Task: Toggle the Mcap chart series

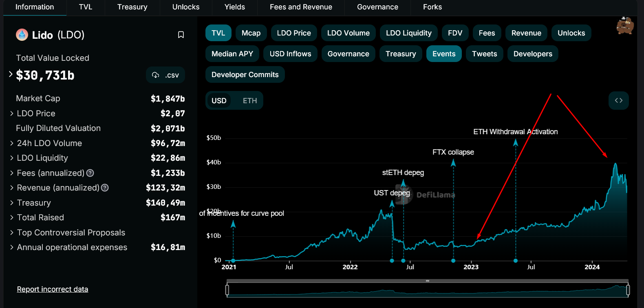Action: coord(251,33)
